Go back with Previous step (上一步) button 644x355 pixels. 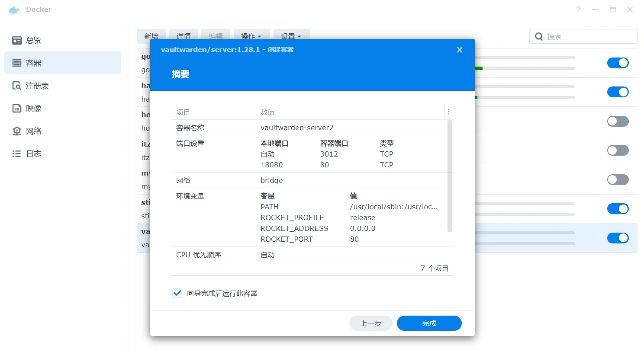pyautogui.click(x=370, y=323)
